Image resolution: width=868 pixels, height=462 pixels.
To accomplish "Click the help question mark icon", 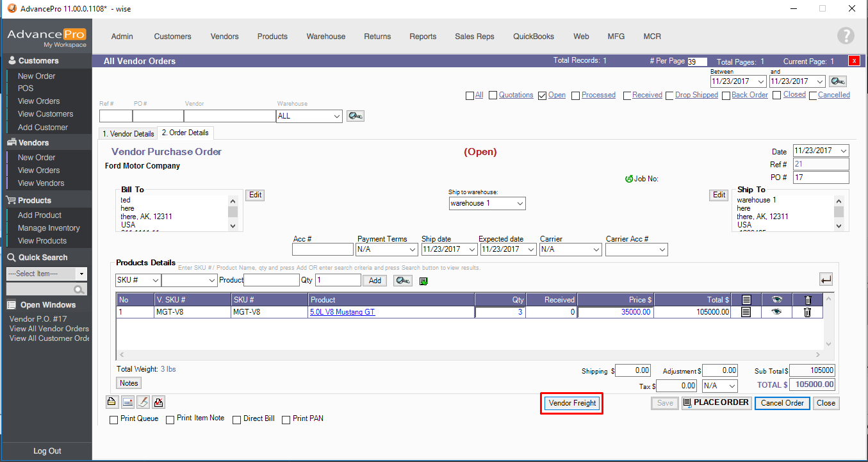I will click(846, 36).
